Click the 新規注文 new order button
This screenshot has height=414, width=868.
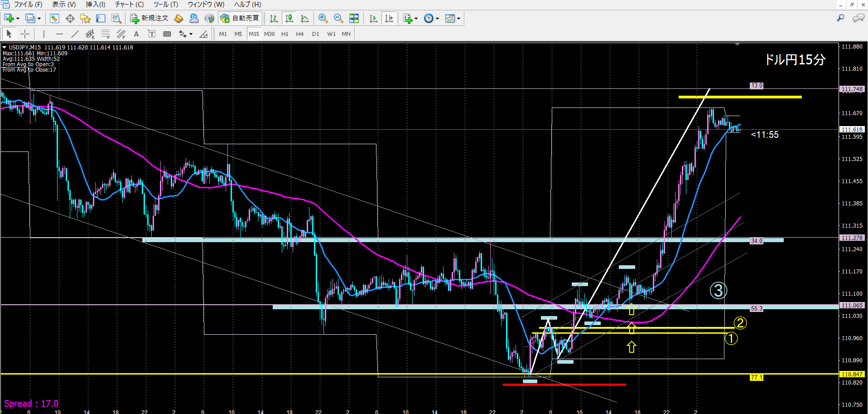coord(149,19)
